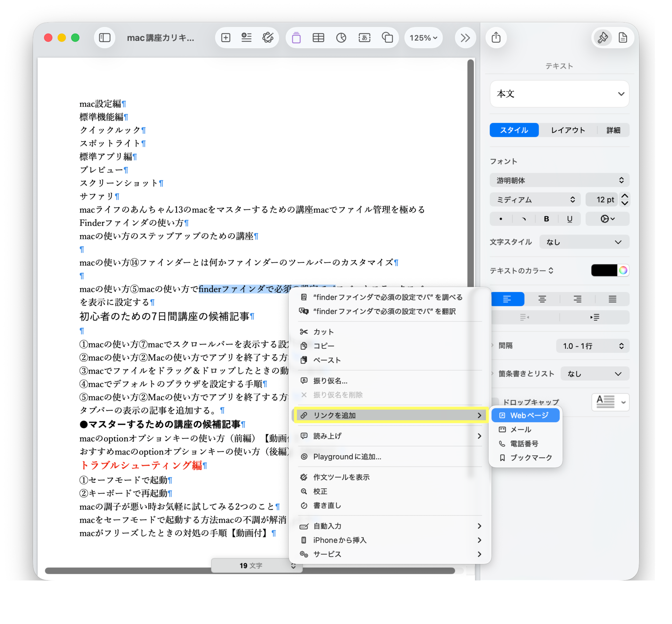The image size is (672, 624).
Task: Translate the selected finder text
Action: click(x=390, y=311)
